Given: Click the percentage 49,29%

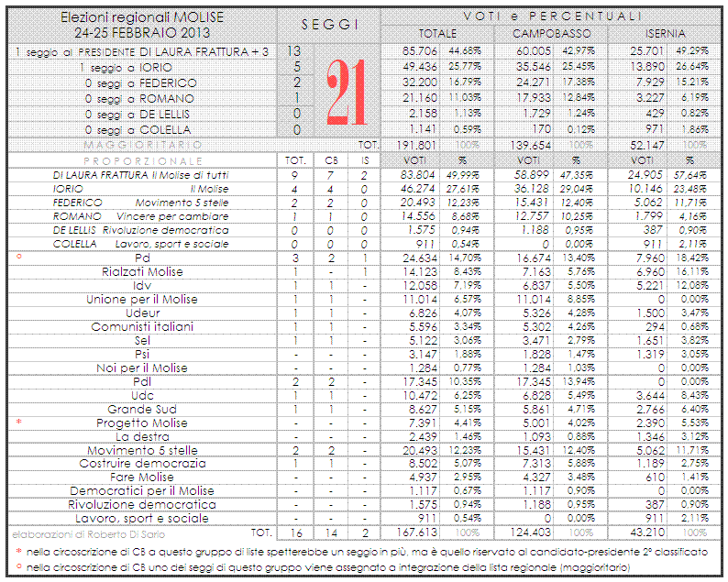Looking at the screenshot, I should [x=692, y=51].
